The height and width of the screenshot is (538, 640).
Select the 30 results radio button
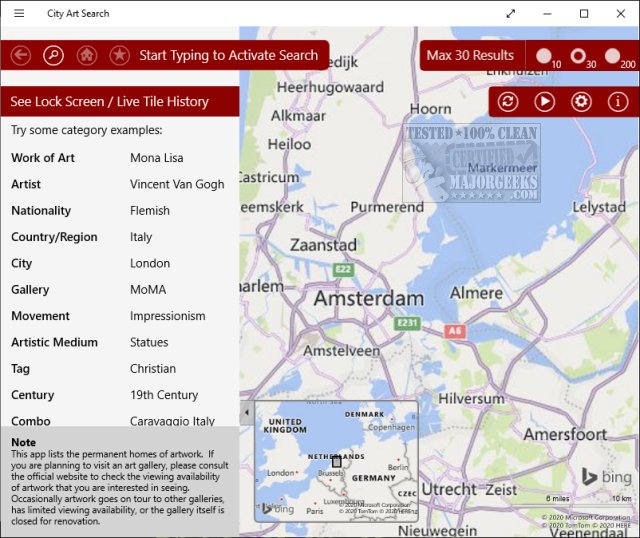pyautogui.click(x=578, y=56)
